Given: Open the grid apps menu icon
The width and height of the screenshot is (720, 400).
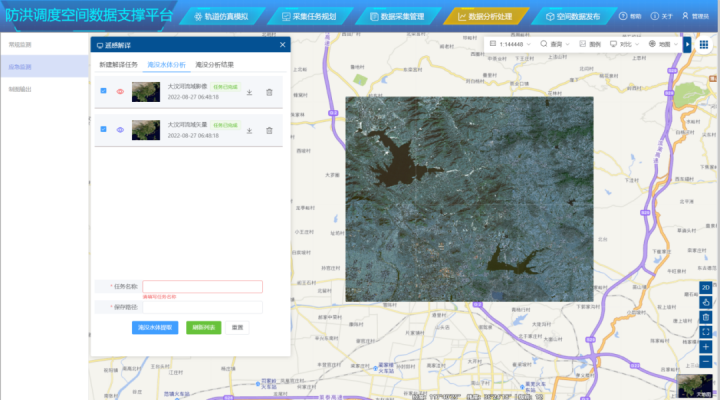Looking at the screenshot, I should pyautogui.click(x=704, y=45).
